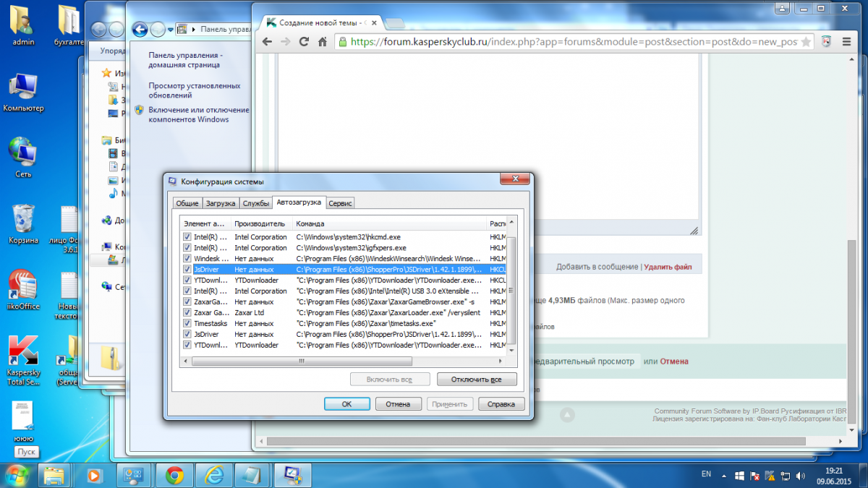The width and height of the screenshot is (868, 488).
Task: Switch to Google Chrome in the taskbar
Action: click(174, 475)
